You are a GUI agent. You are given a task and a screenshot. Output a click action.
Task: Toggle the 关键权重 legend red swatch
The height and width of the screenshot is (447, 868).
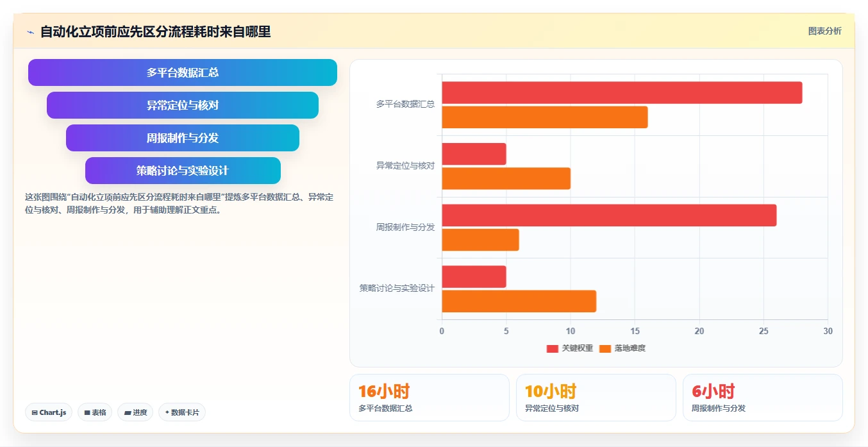pyautogui.click(x=552, y=348)
